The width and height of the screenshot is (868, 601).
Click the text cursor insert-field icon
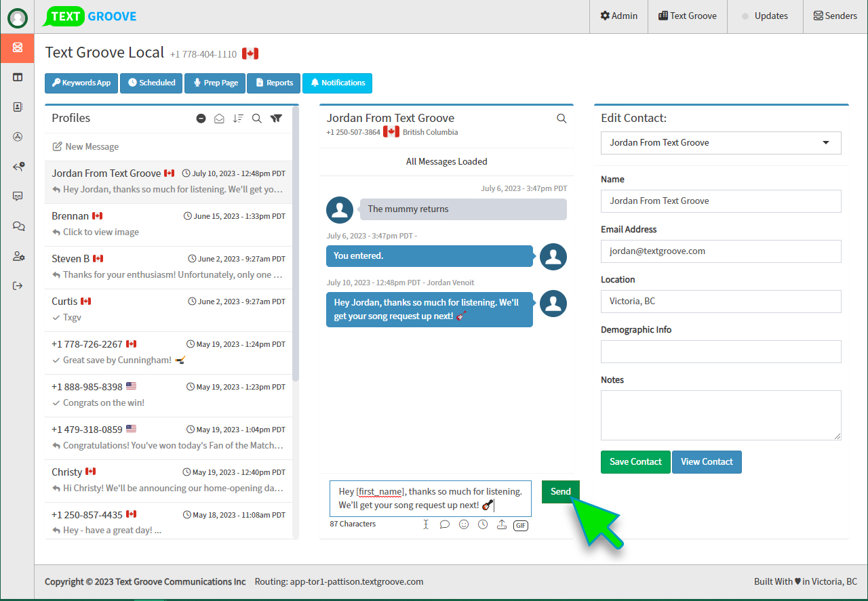426,524
